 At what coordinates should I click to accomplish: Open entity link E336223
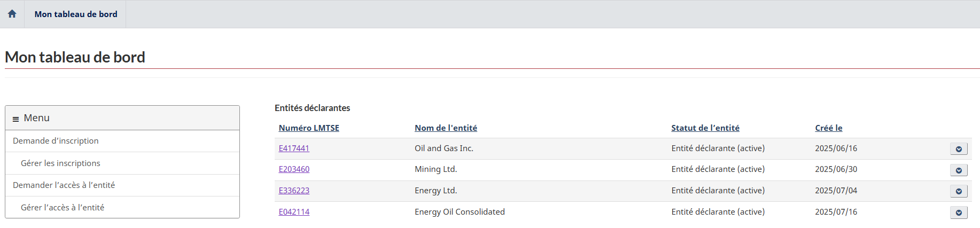coord(294,191)
